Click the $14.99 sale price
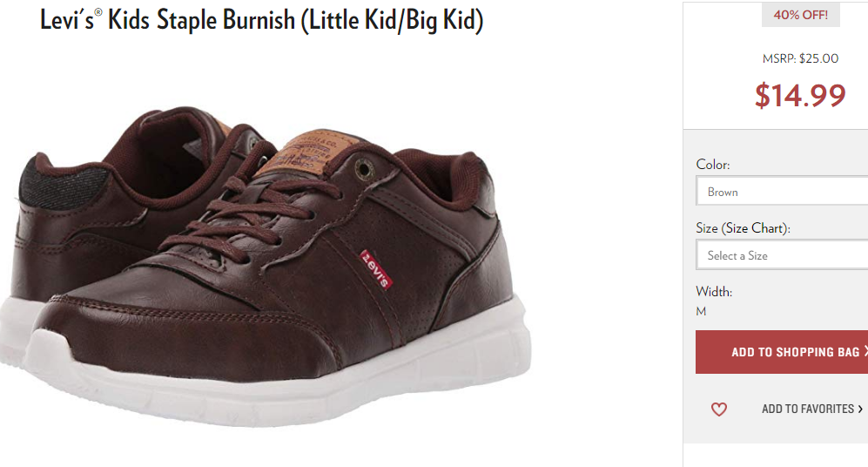Image resolution: width=868 pixels, height=467 pixels. (800, 95)
